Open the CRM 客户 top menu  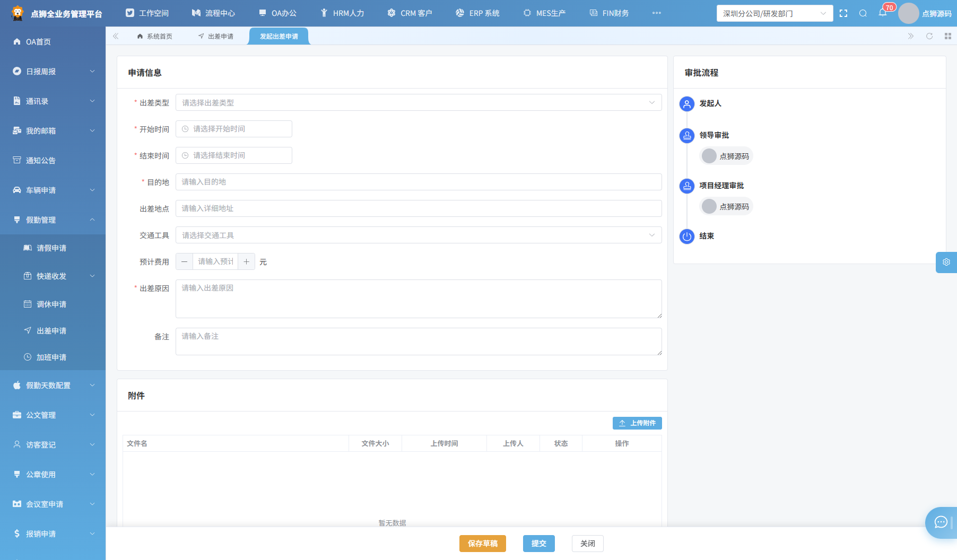point(410,13)
